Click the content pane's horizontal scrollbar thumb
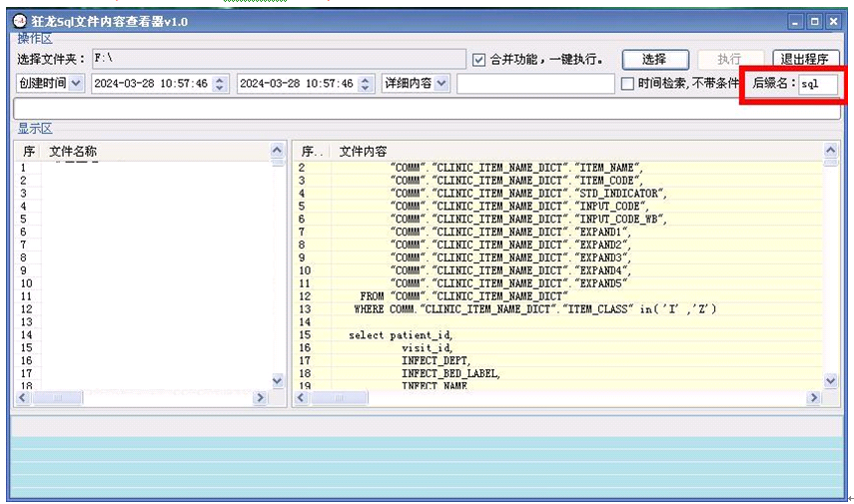The height and width of the screenshot is (504, 854). 339,398
